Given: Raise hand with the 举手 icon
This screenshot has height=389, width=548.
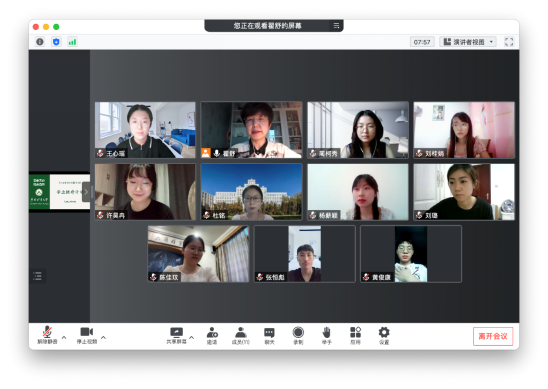Looking at the screenshot, I should click(327, 336).
